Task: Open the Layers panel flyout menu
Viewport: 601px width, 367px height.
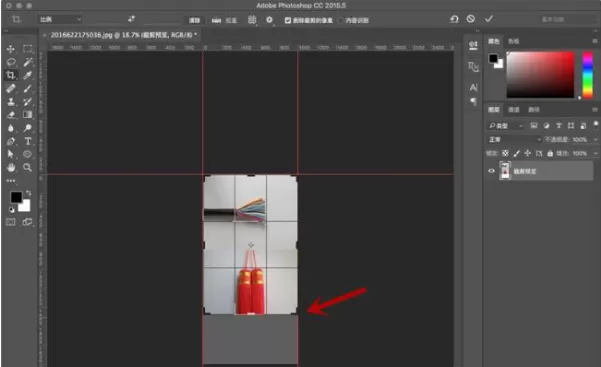Action: [594, 110]
